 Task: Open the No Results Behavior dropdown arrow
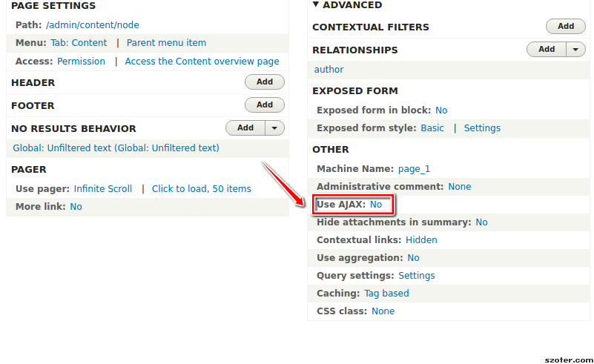(x=274, y=128)
